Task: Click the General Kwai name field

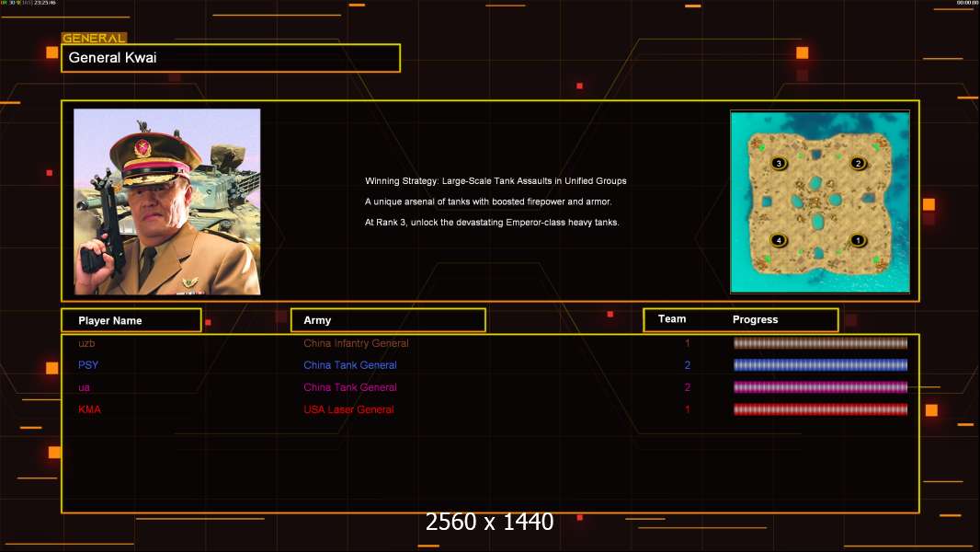Action: tap(231, 58)
